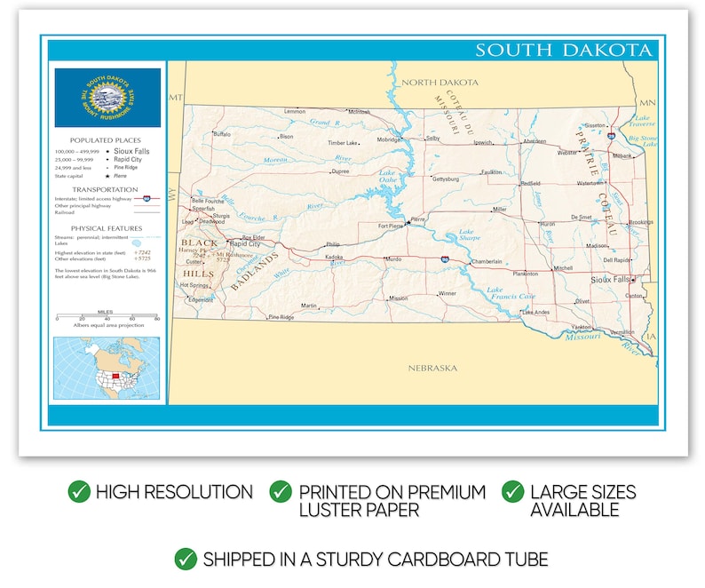Click the Aberdeen city label

coord(535,141)
